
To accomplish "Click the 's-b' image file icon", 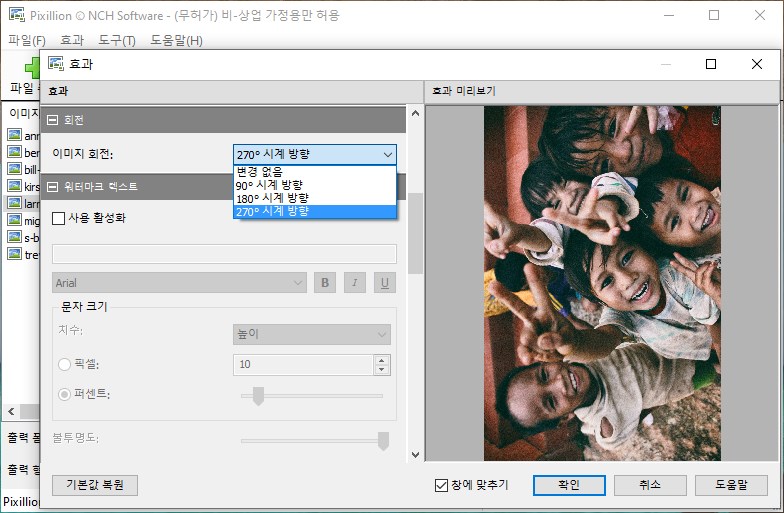I will pos(14,237).
